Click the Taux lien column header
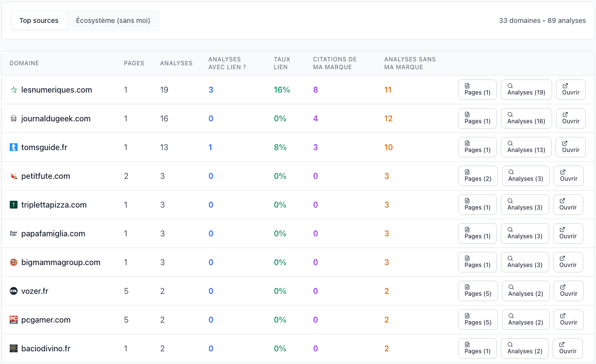 (x=282, y=63)
